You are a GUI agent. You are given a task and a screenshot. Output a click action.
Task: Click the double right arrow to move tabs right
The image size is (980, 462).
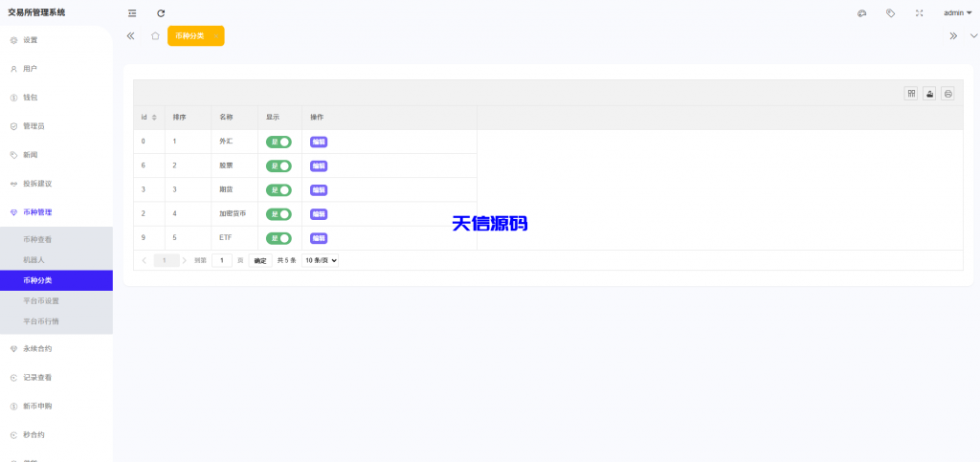(953, 35)
